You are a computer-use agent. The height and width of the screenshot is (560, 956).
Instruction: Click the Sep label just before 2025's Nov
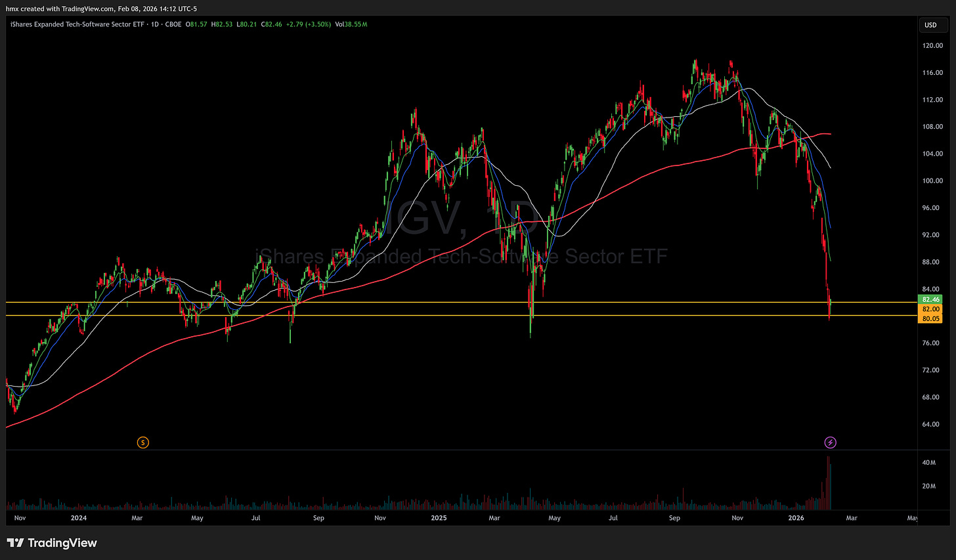pos(318,518)
